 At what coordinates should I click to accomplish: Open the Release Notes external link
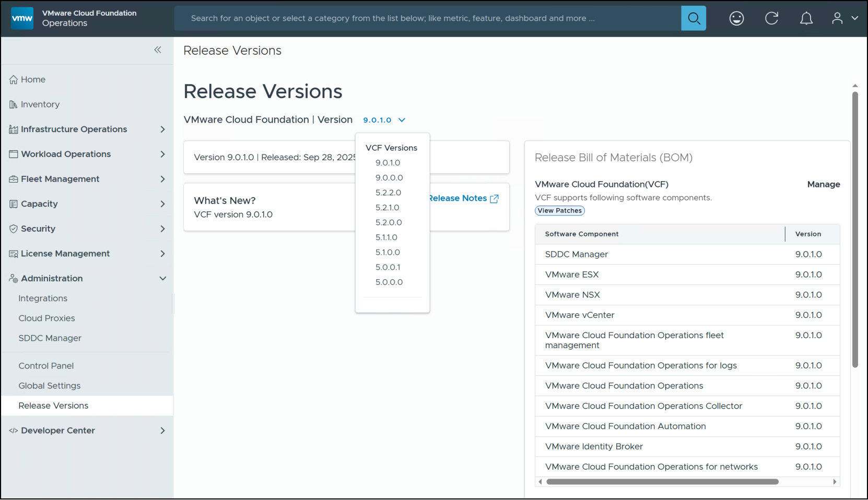[x=464, y=198]
